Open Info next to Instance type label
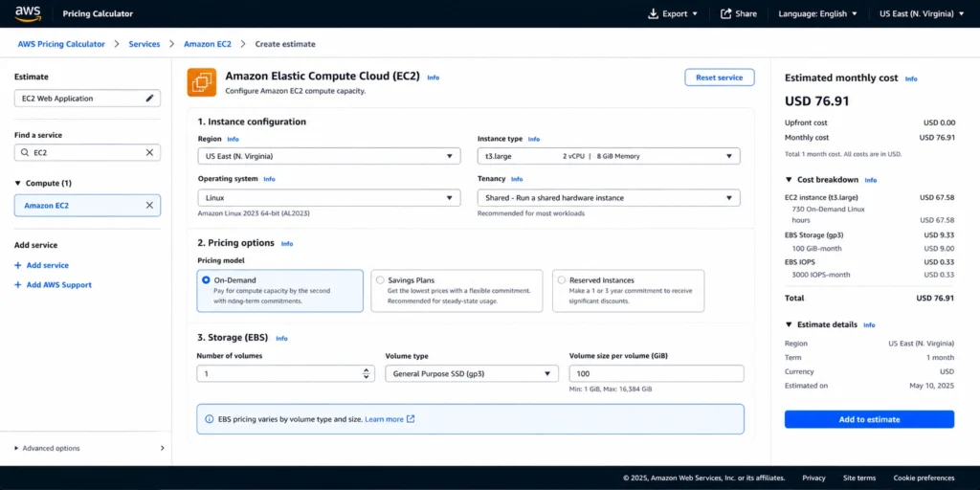Viewport: 980px width, 490px height. (534, 139)
